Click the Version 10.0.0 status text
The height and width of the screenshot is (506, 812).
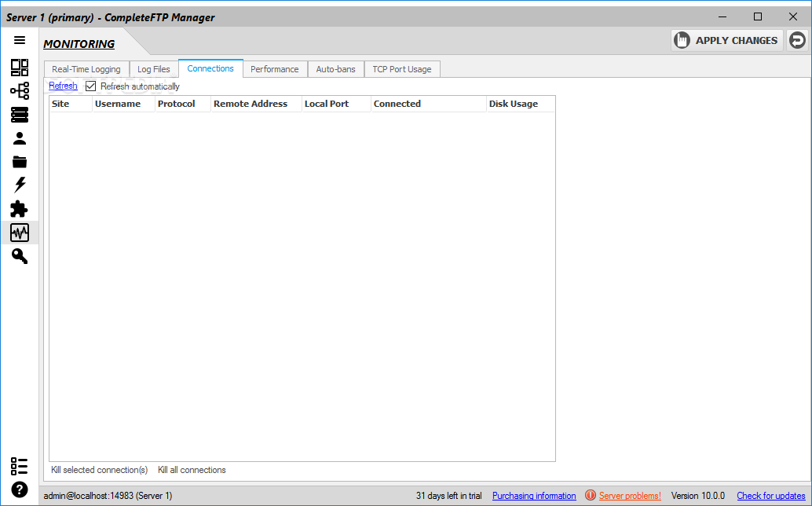[x=698, y=496]
